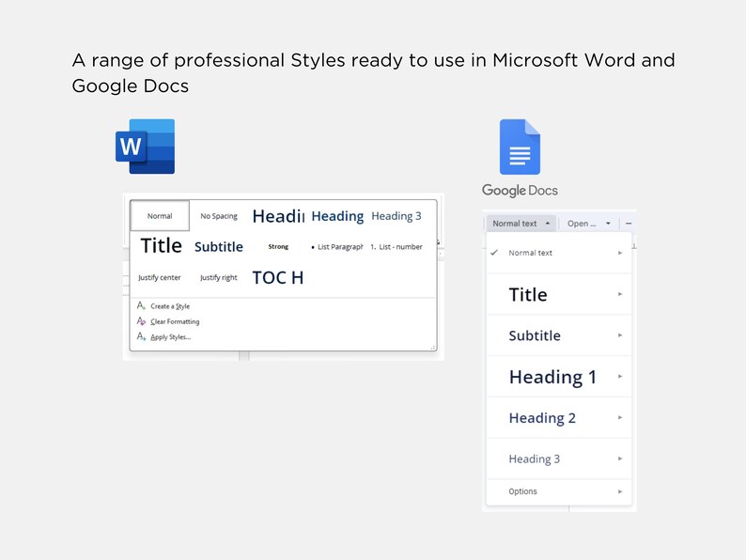Select Heading 3 in Google Docs menu

[559, 459]
